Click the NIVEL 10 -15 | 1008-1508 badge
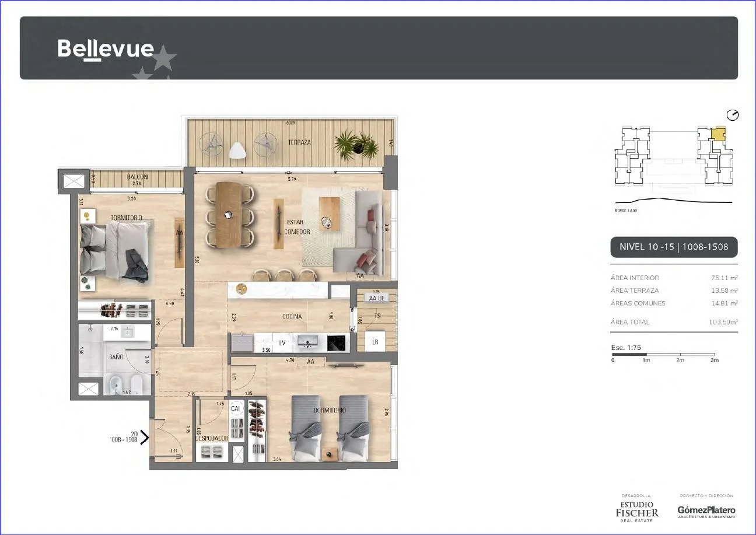The height and width of the screenshot is (535, 756). pos(674,247)
